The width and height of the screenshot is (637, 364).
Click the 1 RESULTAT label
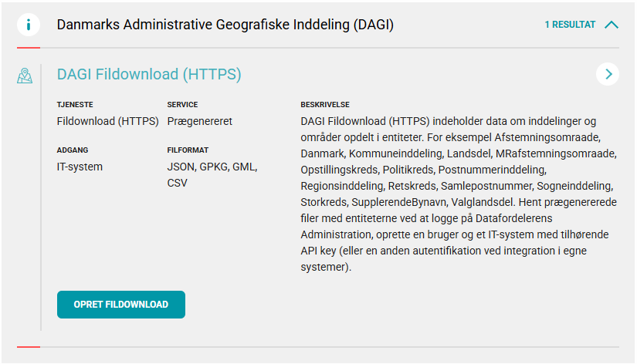coord(570,25)
